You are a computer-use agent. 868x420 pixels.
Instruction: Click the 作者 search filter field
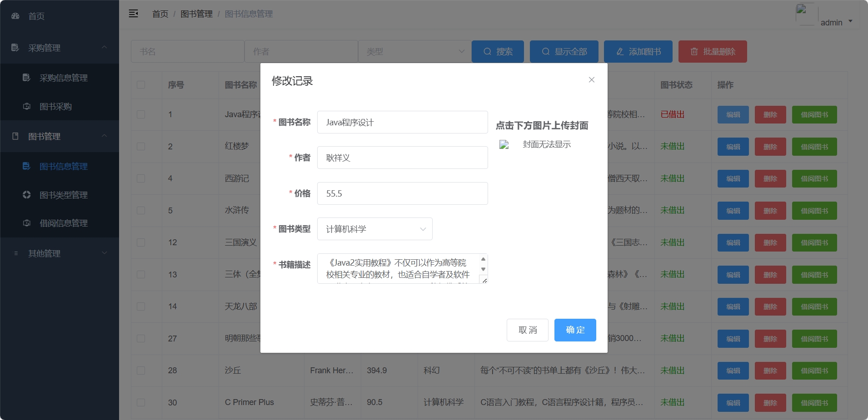click(301, 52)
